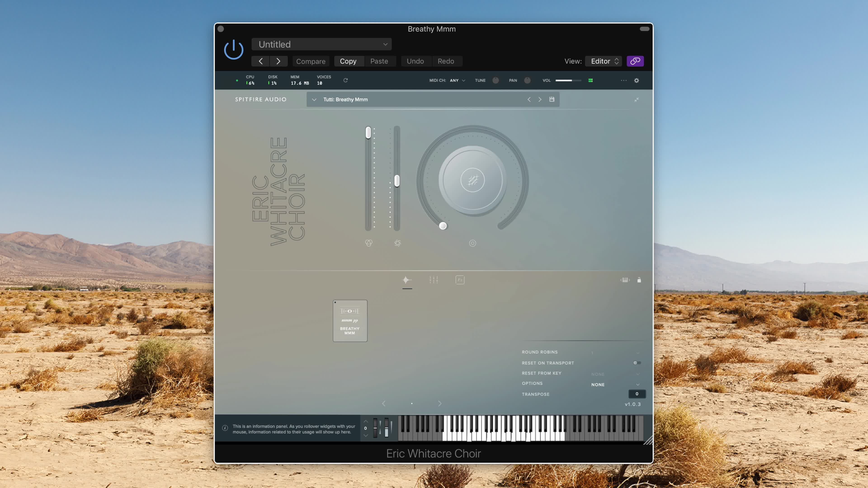
Task: Increase keyboard octave with up chevron
Action: pyautogui.click(x=366, y=421)
